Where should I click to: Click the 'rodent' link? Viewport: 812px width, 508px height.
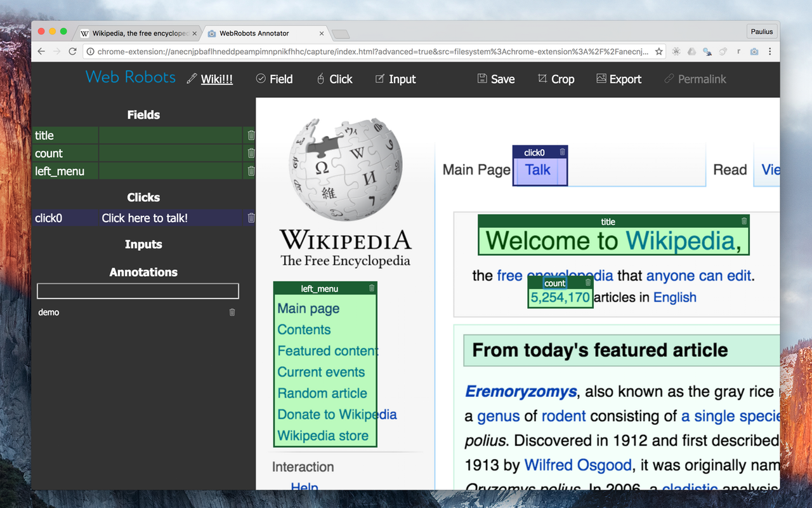(563, 417)
